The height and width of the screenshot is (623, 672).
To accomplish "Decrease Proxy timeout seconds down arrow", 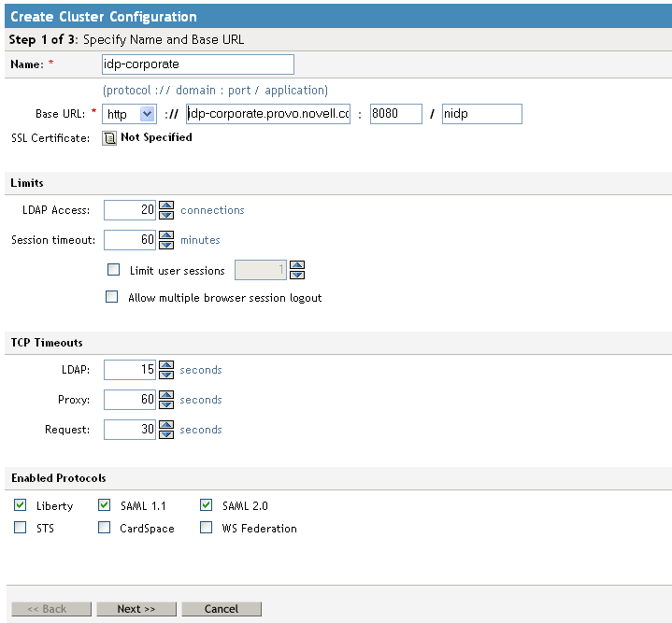I will click(166, 404).
